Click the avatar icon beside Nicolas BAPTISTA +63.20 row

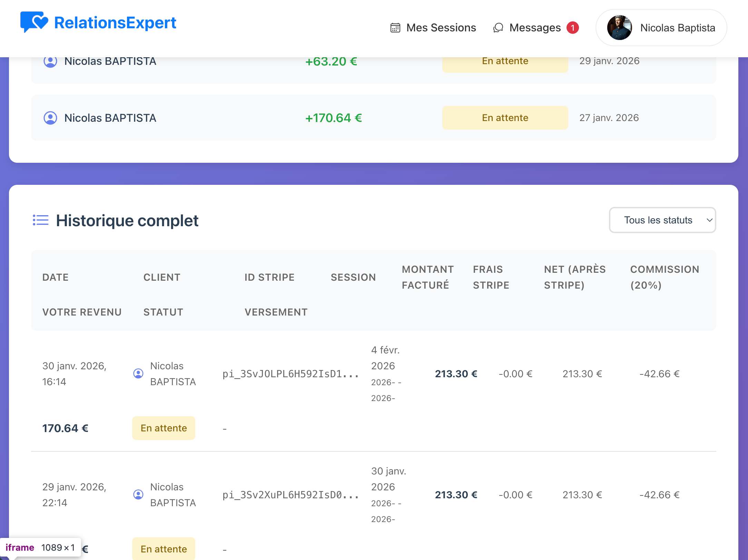(x=50, y=61)
